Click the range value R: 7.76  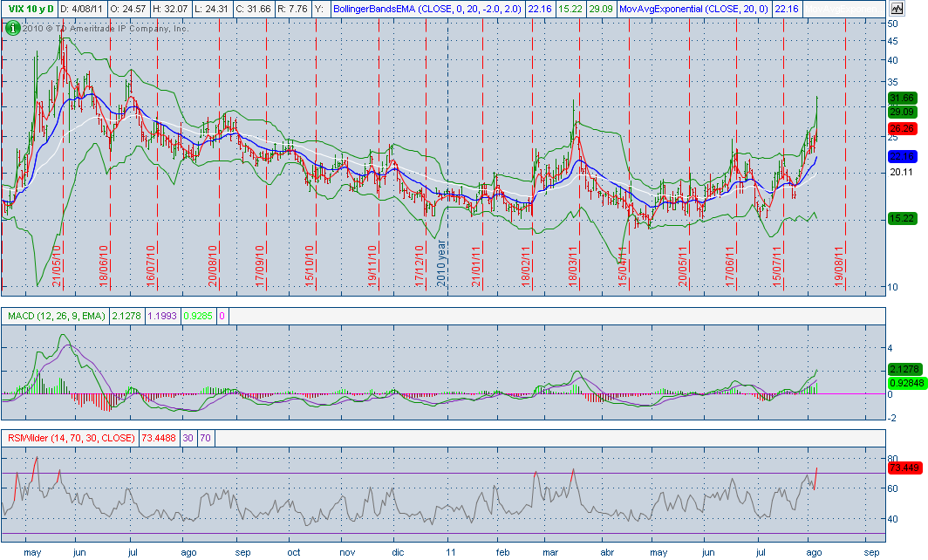[291, 9]
